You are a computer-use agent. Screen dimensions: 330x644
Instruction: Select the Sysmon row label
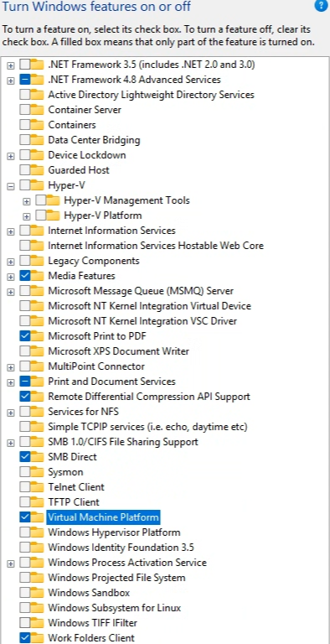(65, 472)
